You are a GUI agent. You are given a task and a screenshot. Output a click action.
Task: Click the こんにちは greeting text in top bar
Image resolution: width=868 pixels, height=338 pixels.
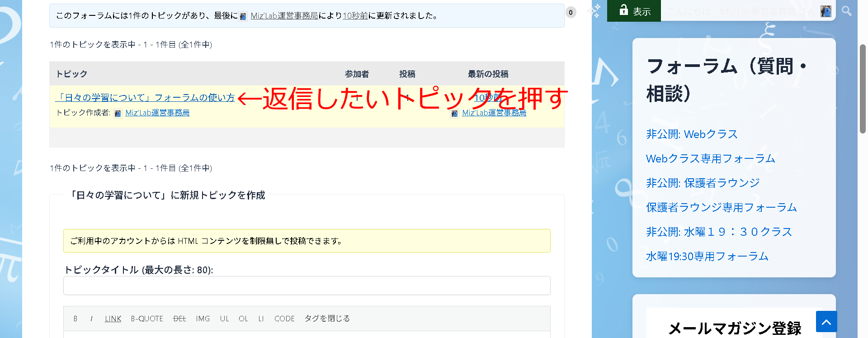pyautogui.click(x=742, y=12)
